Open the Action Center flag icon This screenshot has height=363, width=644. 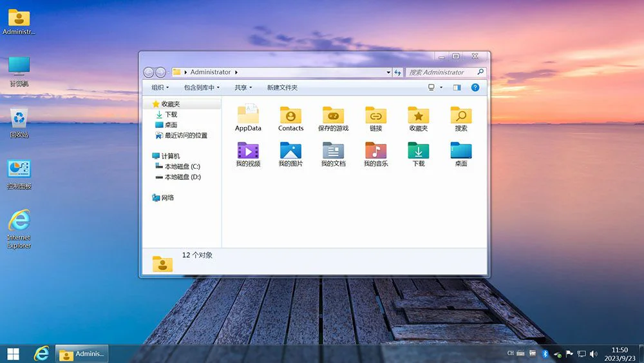pos(569,353)
